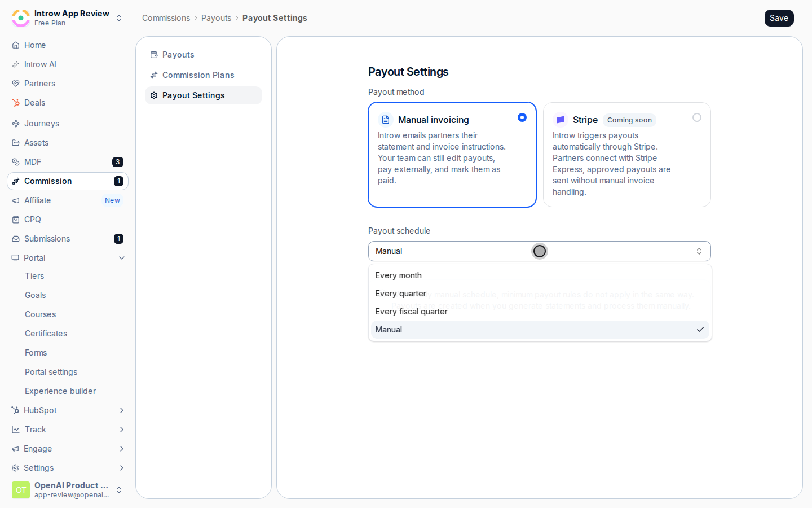This screenshot has height=508, width=812.
Task: Click the Introw logo icon
Action: (21, 18)
